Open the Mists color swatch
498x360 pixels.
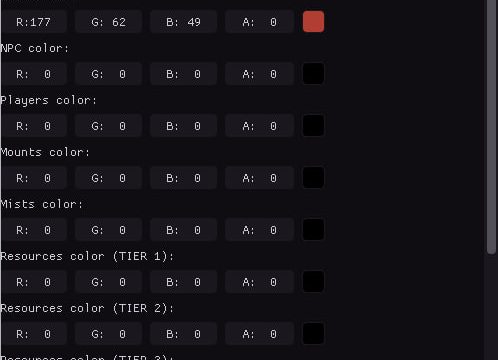[313, 230]
